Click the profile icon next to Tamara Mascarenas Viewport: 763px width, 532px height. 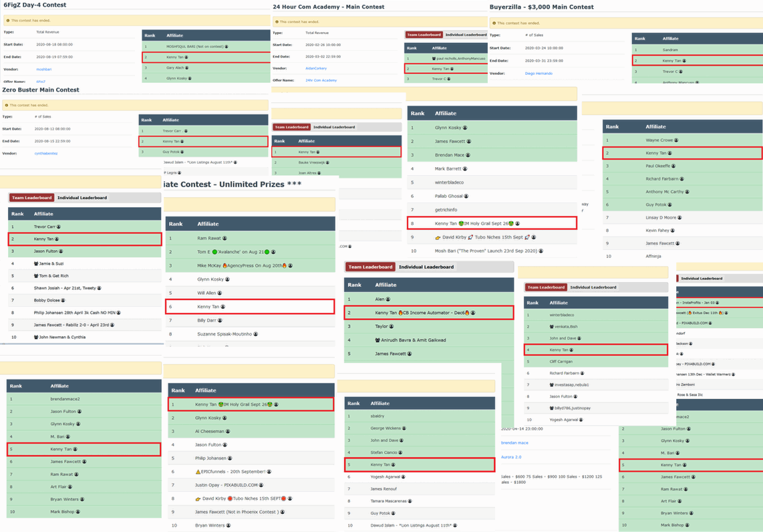pos(409,501)
